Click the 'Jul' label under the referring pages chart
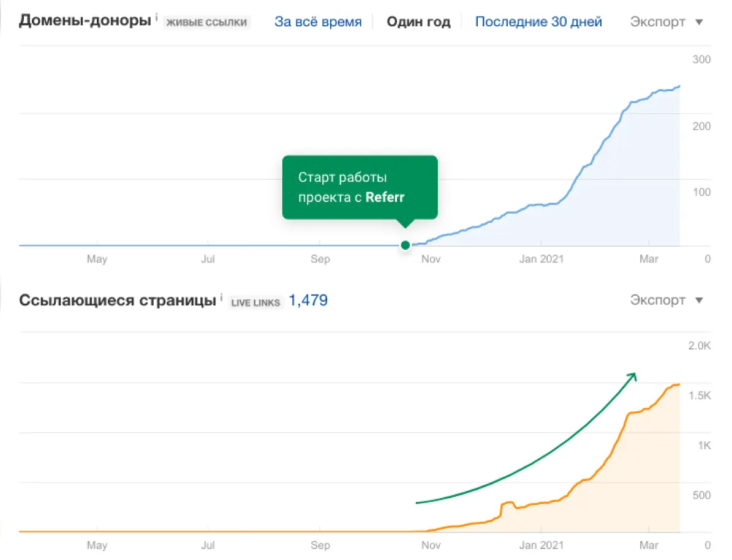This screenshot has width=732, height=560. point(208,545)
